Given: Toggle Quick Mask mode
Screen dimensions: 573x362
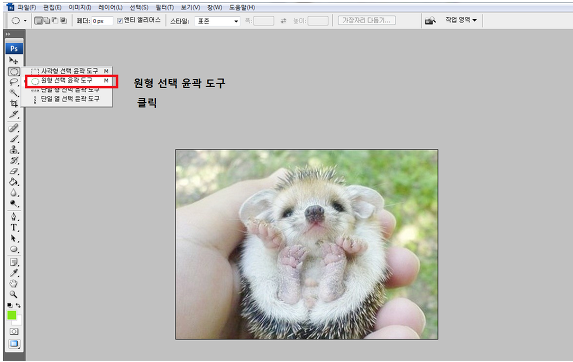Looking at the screenshot, I should [x=14, y=331].
